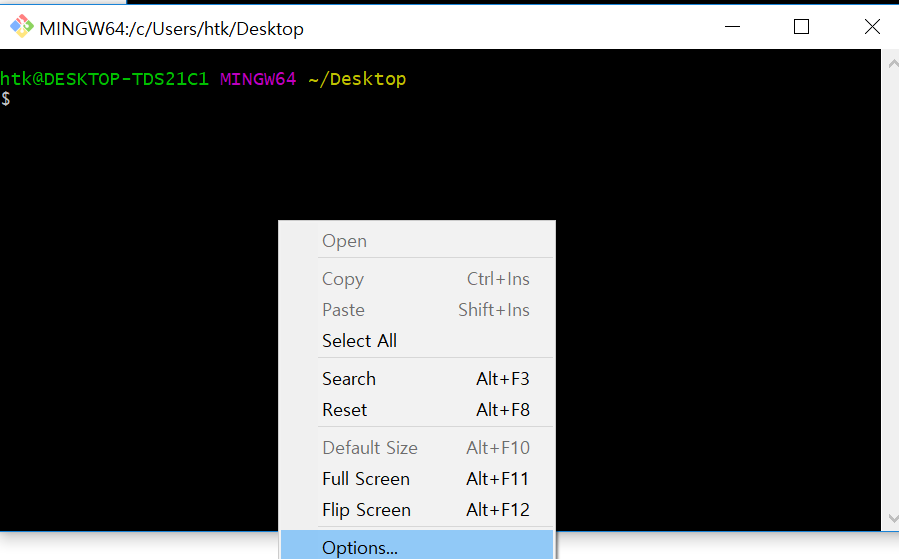Minimize the MINGW64 terminal window
Image resolution: width=899 pixels, height=559 pixels.
732,26
